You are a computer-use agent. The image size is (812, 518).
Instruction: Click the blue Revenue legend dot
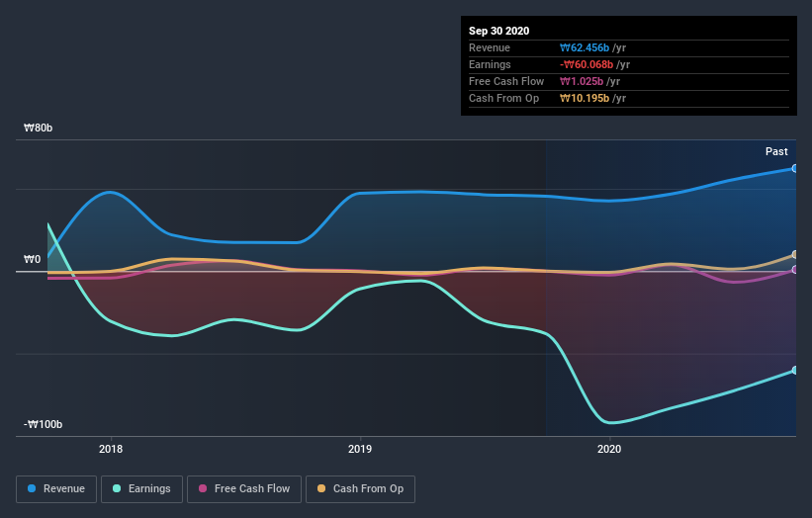tap(32, 488)
